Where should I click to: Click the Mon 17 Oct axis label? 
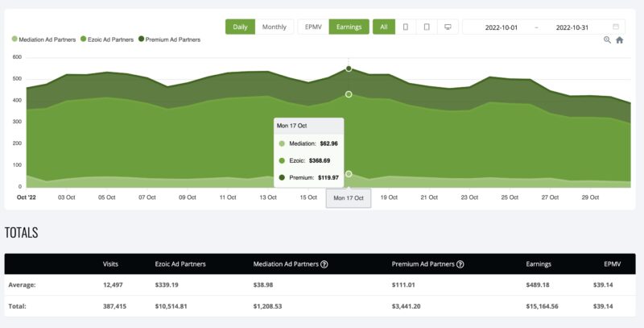tap(349, 198)
